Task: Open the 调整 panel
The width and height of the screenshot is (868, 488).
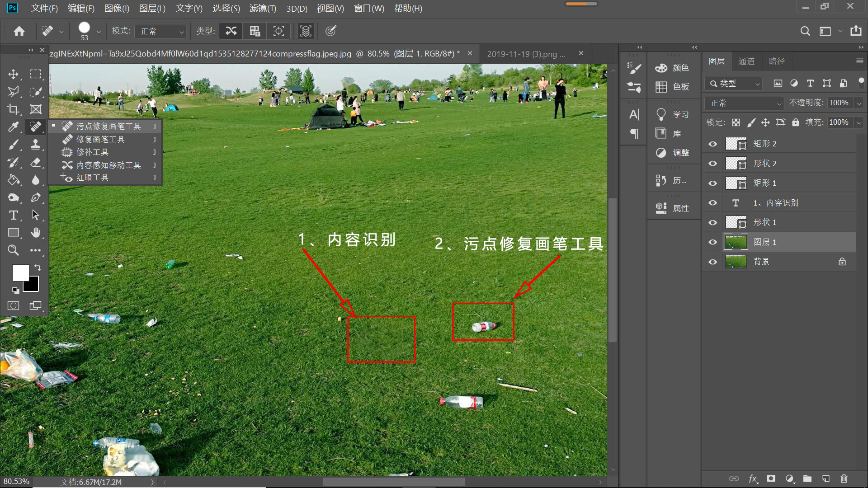Action: (672, 153)
